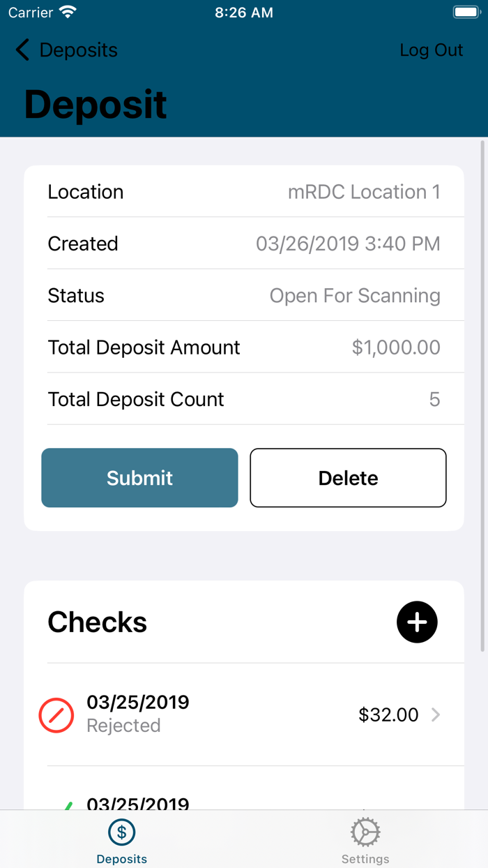Viewport: 488px width, 868px height.
Task: Log out of the app
Action: (431, 50)
